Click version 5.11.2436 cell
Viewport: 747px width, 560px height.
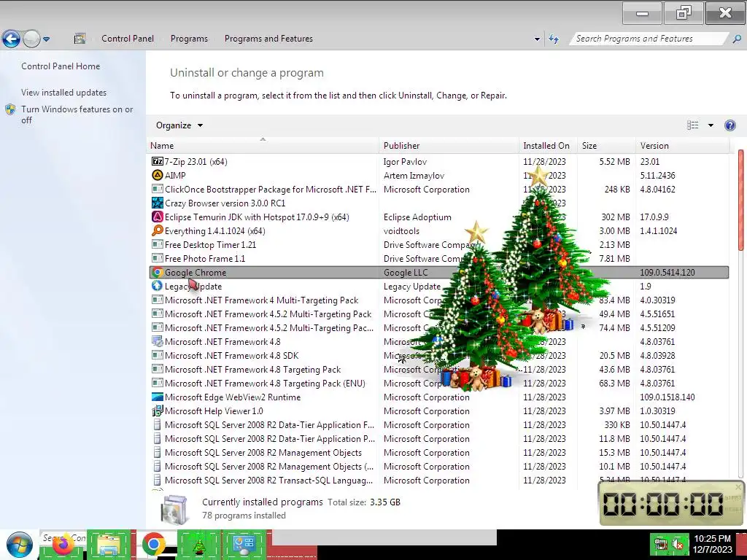pos(657,175)
